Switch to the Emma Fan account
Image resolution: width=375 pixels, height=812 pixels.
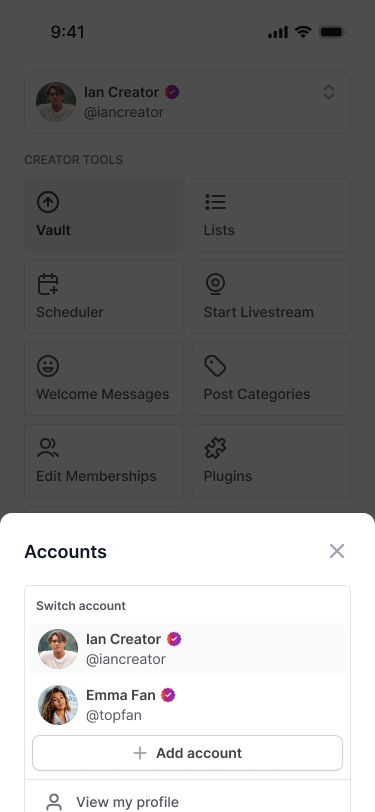click(x=188, y=705)
